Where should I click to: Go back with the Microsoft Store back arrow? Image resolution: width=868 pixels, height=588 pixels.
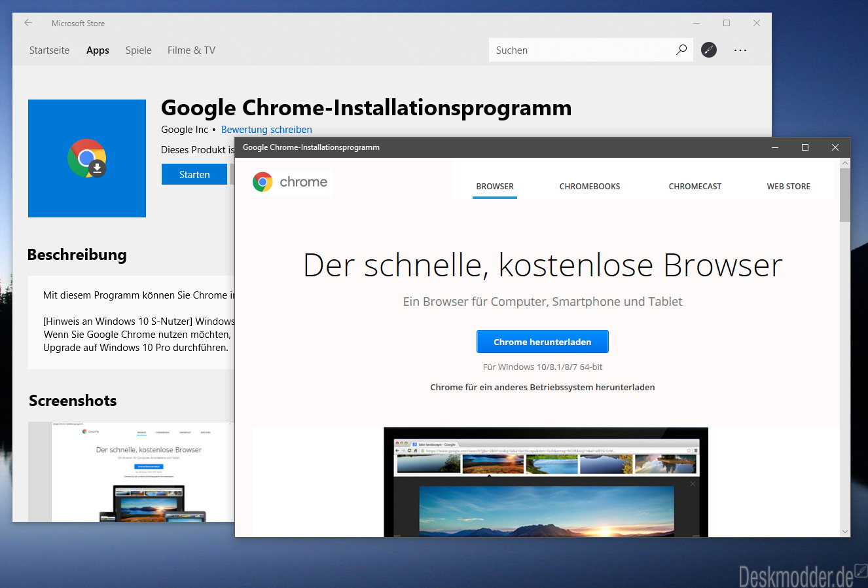pyautogui.click(x=28, y=23)
